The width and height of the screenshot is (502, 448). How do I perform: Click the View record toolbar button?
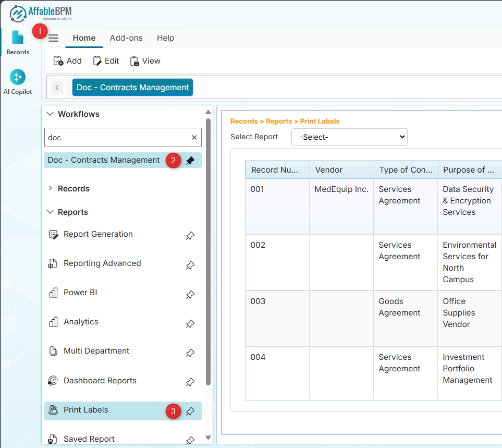coord(145,61)
